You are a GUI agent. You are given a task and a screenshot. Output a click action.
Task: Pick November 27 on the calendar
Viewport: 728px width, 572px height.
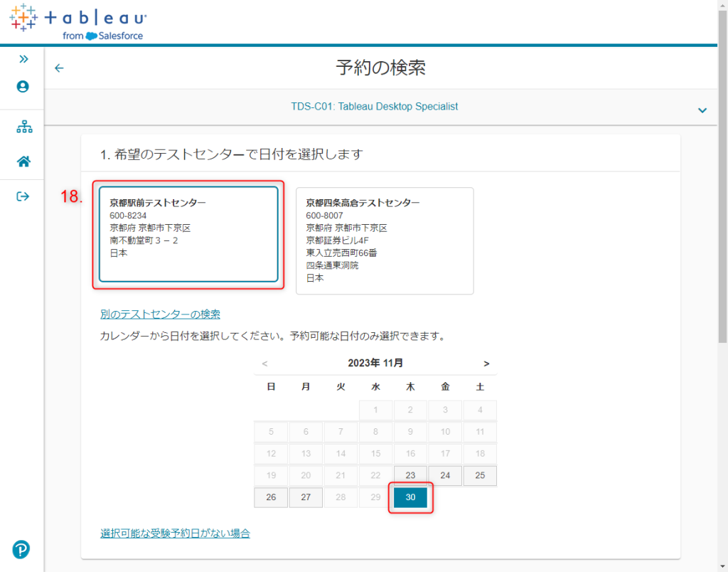306,497
